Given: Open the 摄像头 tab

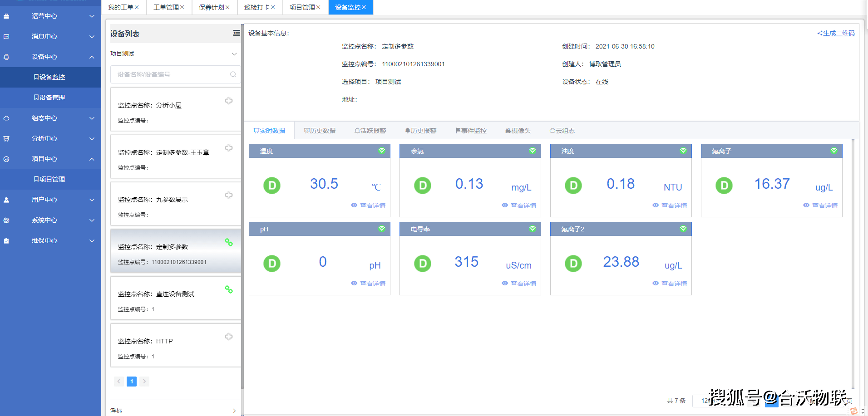Looking at the screenshot, I should pyautogui.click(x=518, y=131).
